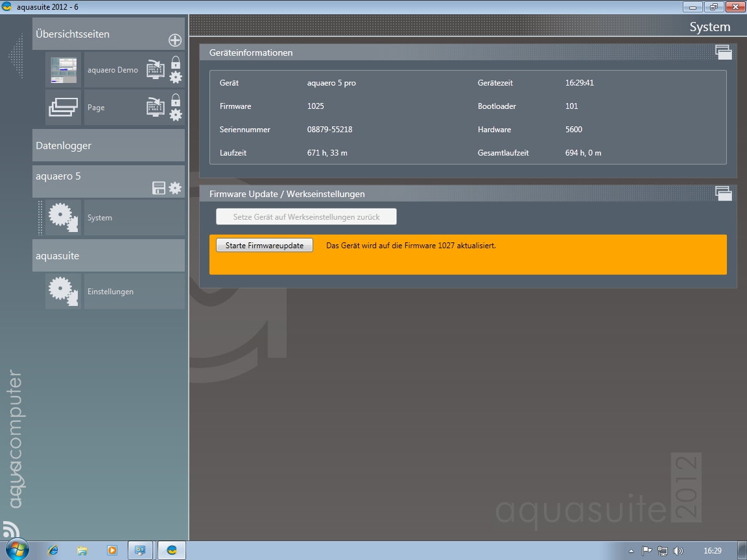Open the gear settings on aquaero 5 header
Image resolution: width=747 pixels, height=560 pixels.
175,188
